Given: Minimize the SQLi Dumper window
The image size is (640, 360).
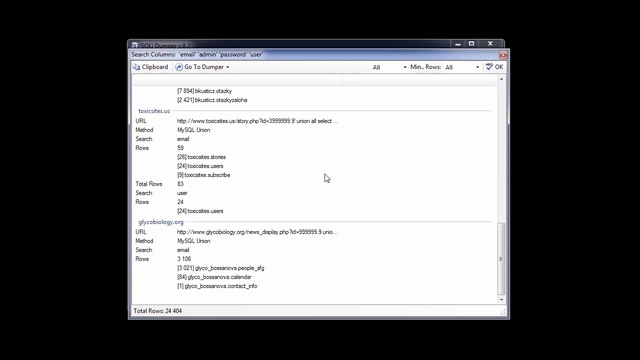Looking at the screenshot, I should click(x=458, y=44).
